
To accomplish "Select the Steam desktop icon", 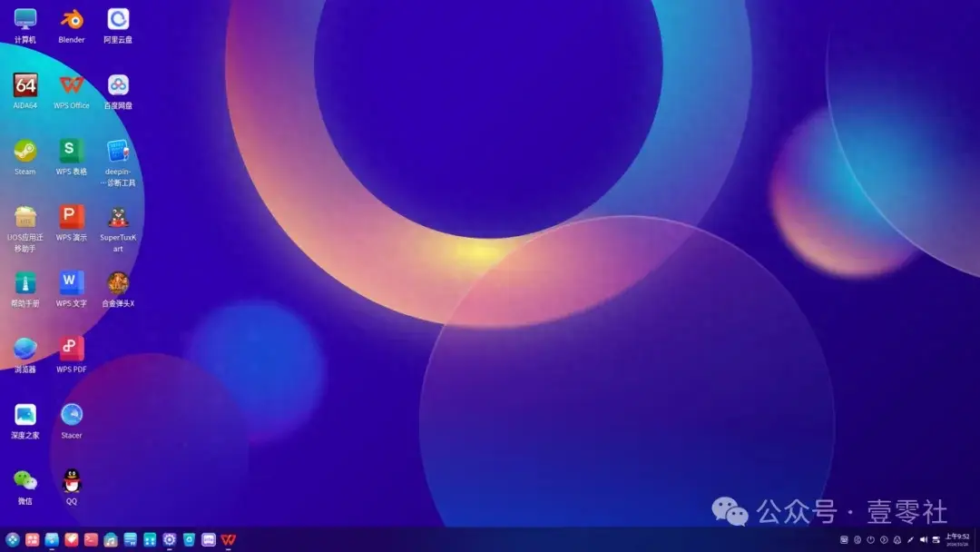I will coord(25,158).
